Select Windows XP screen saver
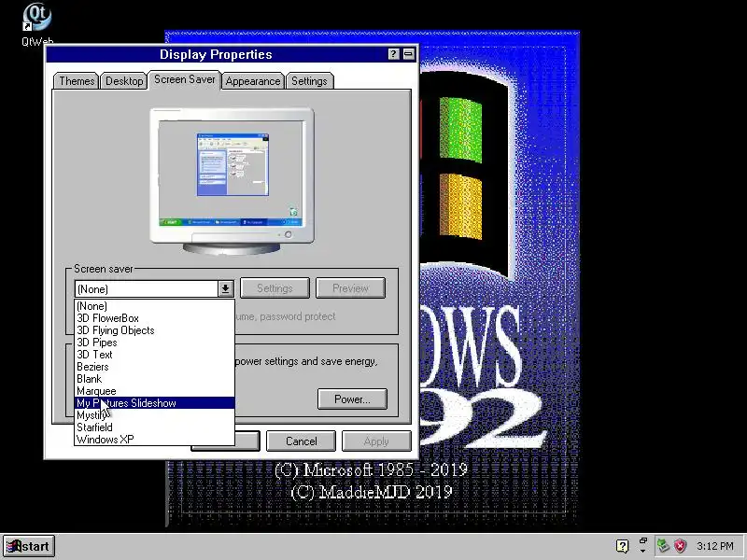 [x=154, y=440]
